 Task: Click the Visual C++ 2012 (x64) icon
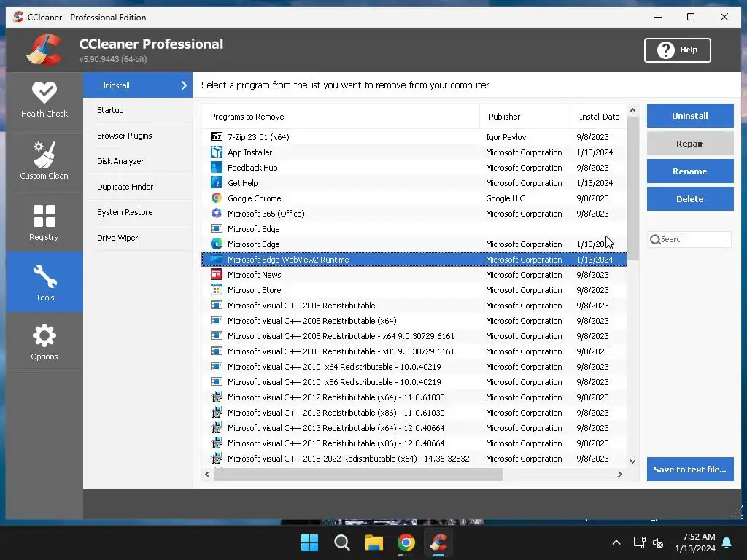tap(216, 397)
